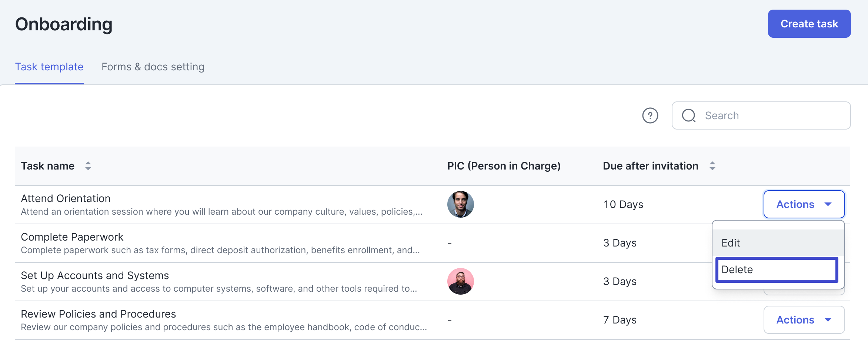Viewport: 868px width, 342px height.
Task: Click Set Up Accounts and Systems task
Action: 95,275
